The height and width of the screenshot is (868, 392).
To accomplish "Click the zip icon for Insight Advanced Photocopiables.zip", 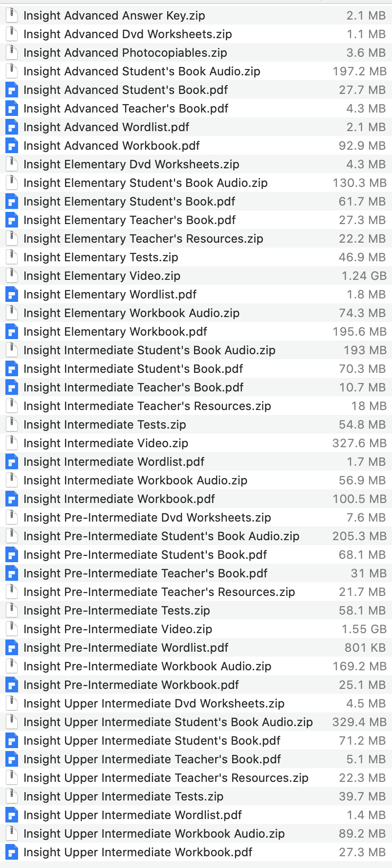I will click(x=11, y=53).
